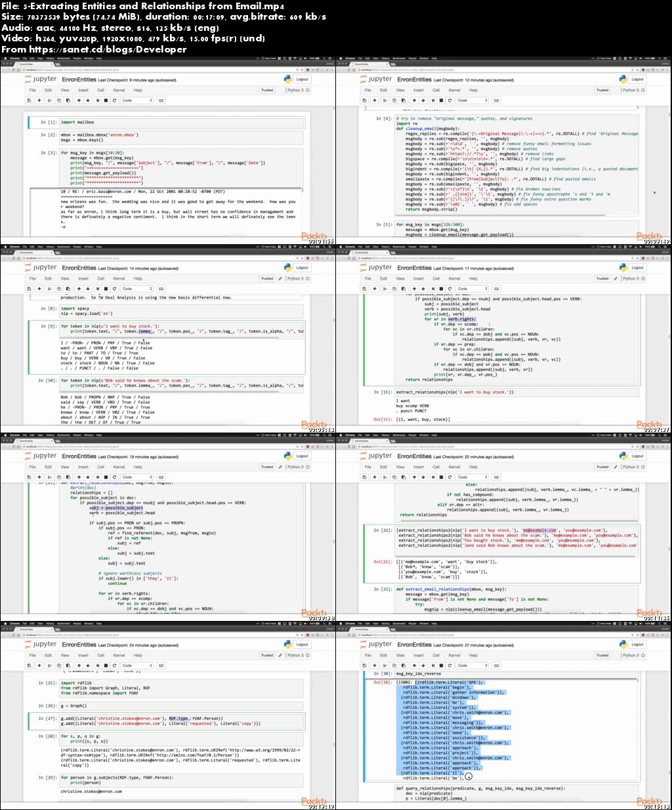Click insert cell plus icon in 19-minutes-ago notebook
Image resolution: width=672 pixels, height=810 pixels.
39,477
